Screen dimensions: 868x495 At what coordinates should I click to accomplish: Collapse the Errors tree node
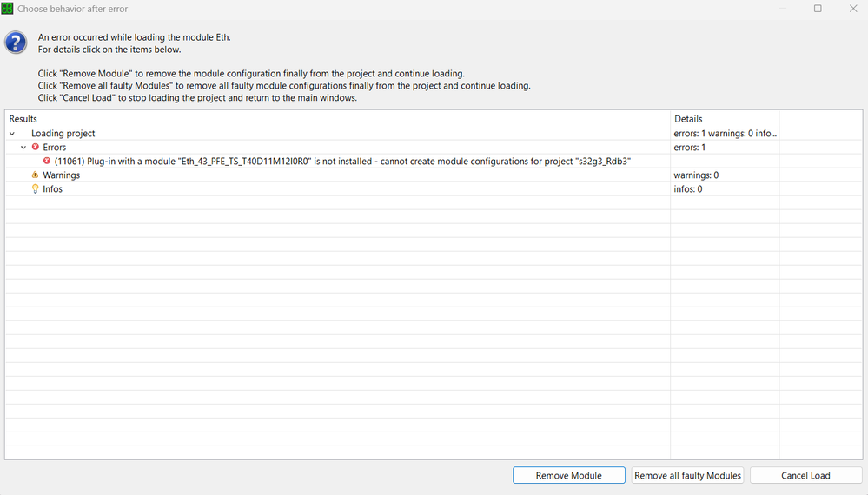click(23, 148)
